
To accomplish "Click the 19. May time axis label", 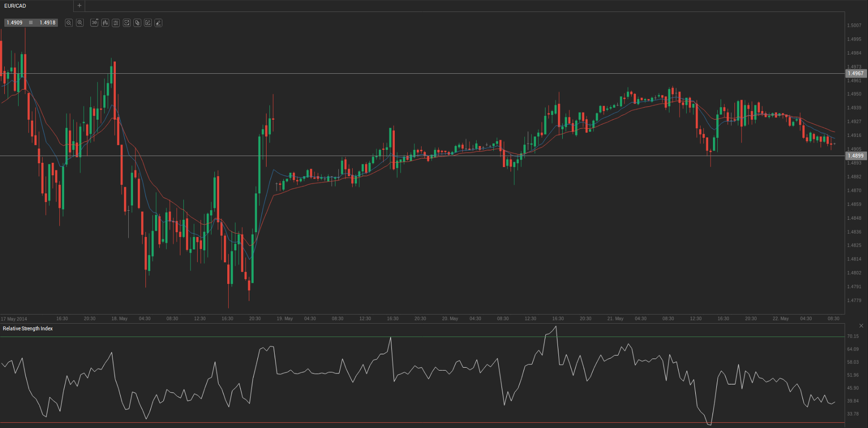I will pos(285,318).
